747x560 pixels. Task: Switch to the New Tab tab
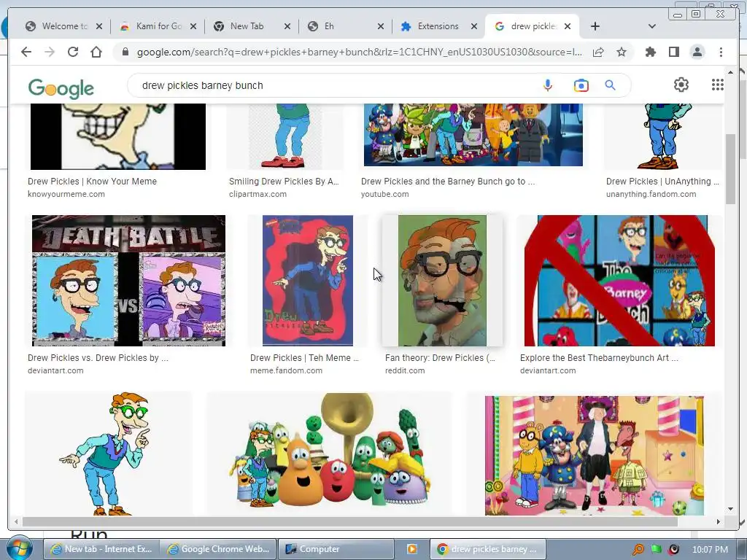point(252,26)
